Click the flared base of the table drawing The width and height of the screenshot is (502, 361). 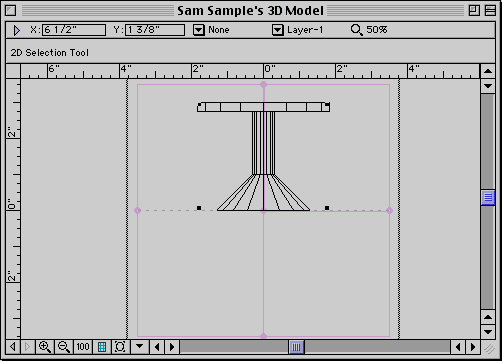[263, 193]
